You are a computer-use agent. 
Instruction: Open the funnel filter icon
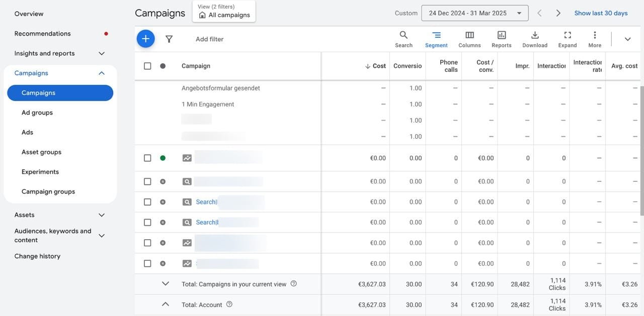click(x=169, y=39)
